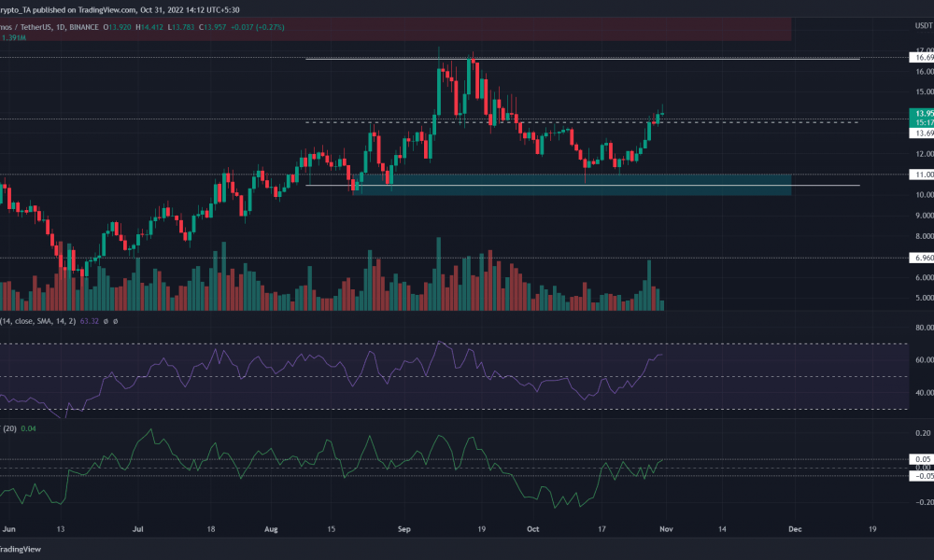Click the 14 label between Nov and Dec
934x560 pixels.
[722, 528]
